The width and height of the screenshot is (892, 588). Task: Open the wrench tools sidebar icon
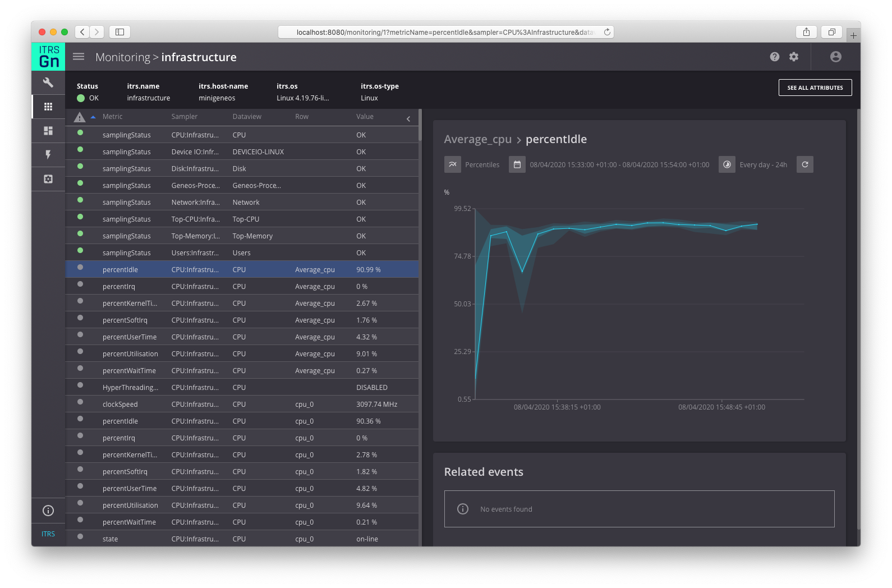[48, 82]
